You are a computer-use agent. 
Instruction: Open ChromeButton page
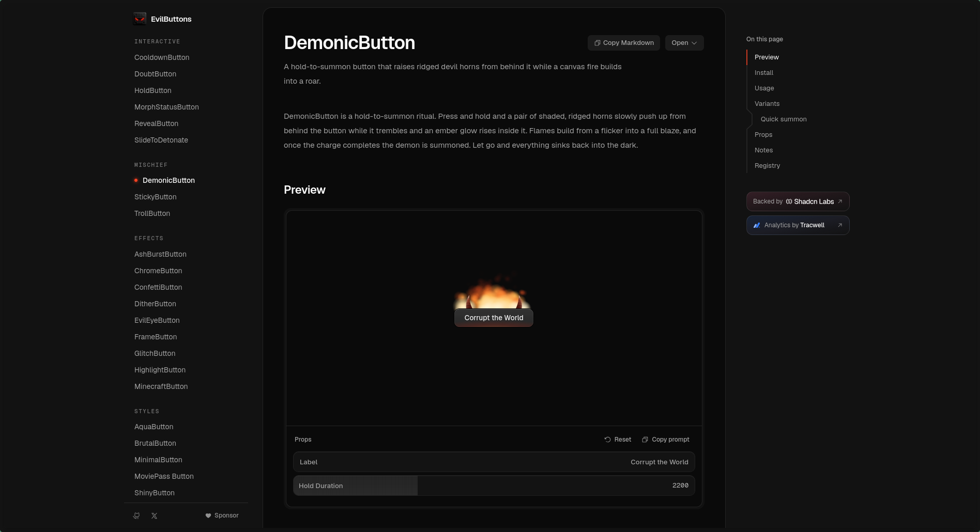pos(158,271)
